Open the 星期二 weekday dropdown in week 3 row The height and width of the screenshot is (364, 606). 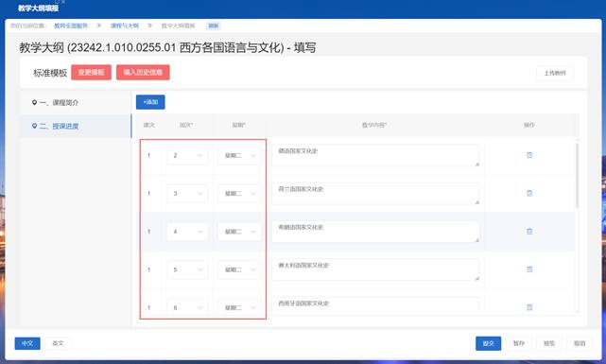[239, 193]
